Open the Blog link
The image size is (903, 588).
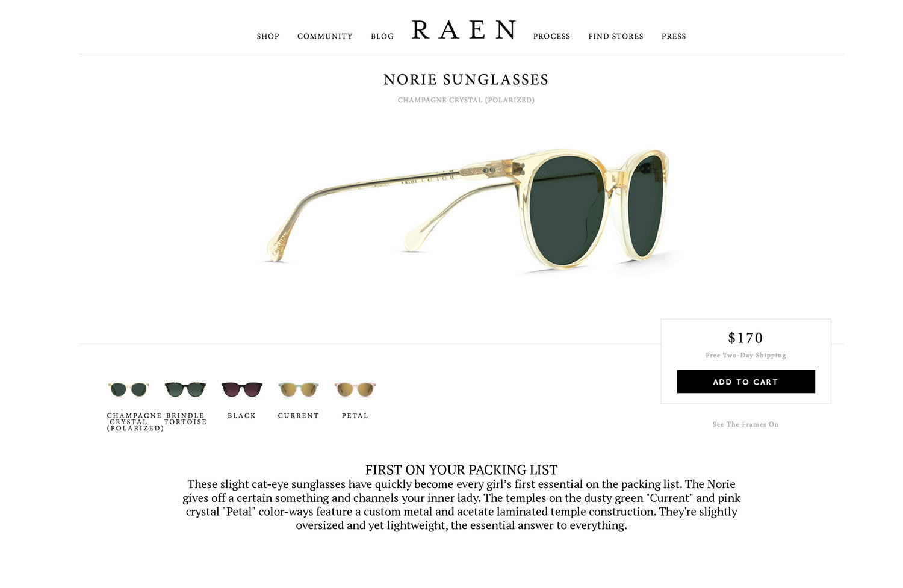coord(382,36)
